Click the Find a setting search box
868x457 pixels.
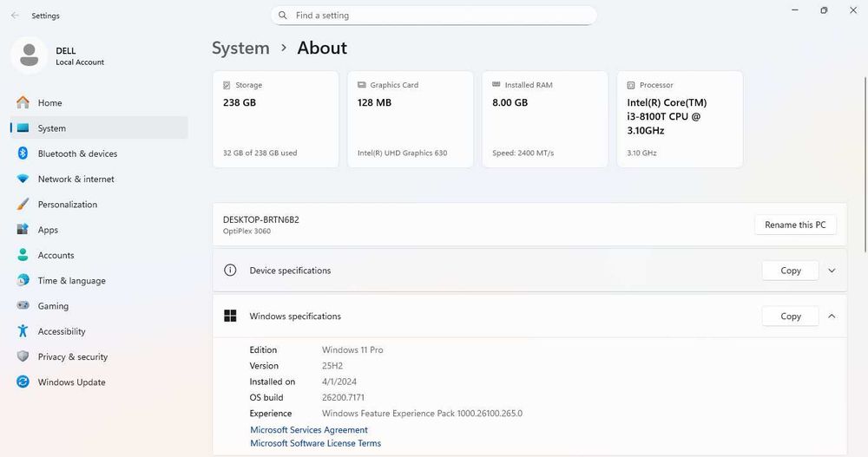(434, 16)
